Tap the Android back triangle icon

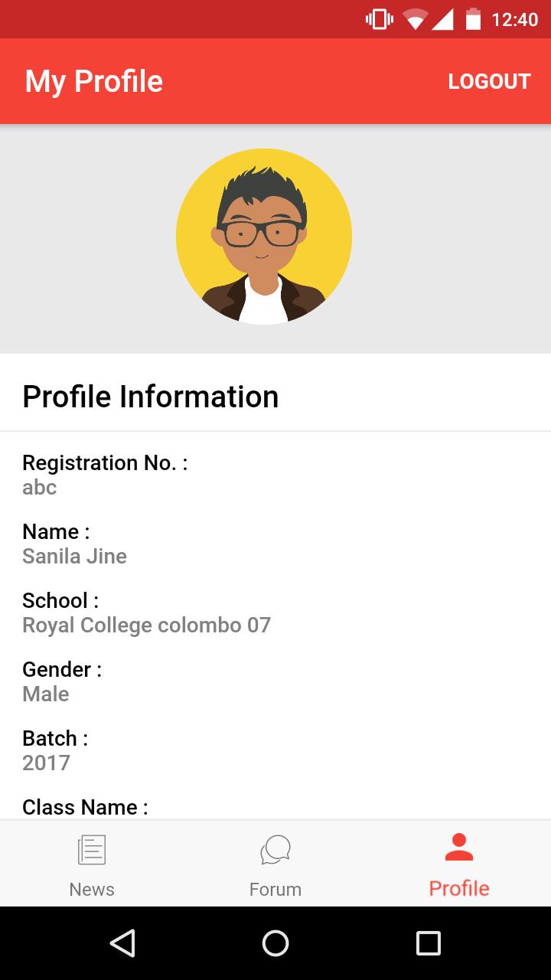(122, 943)
